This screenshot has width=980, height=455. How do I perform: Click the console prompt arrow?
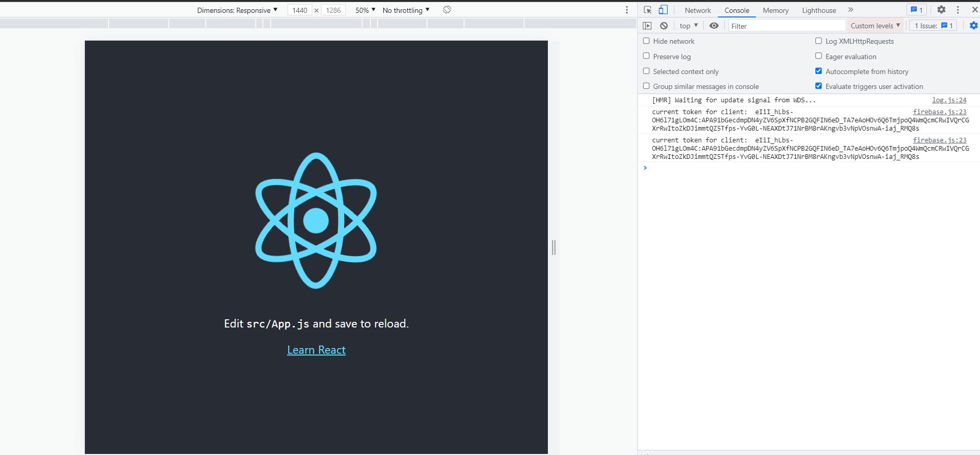pos(645,168)
